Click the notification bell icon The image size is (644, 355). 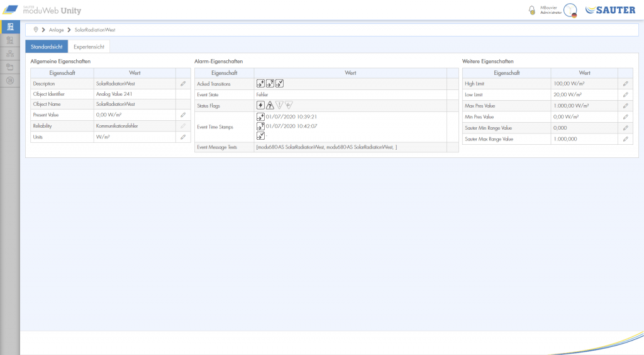point(532,10)
